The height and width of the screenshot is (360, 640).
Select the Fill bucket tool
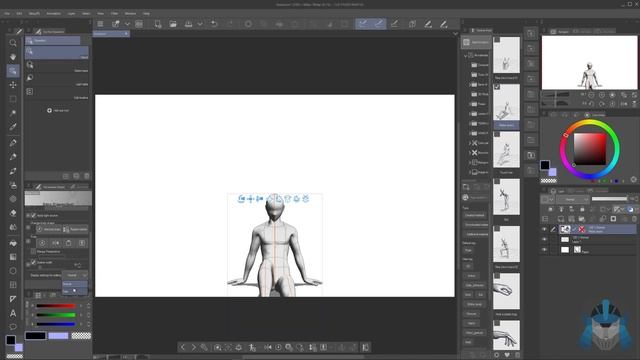pyautogui.click(x=13, y=243)
